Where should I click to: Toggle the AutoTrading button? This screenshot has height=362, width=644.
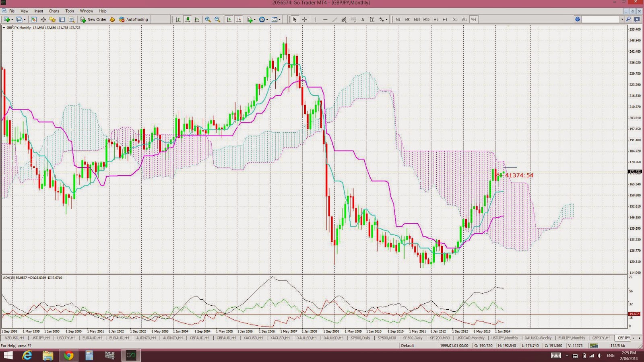pyautogui.click(x=134, y=19)
